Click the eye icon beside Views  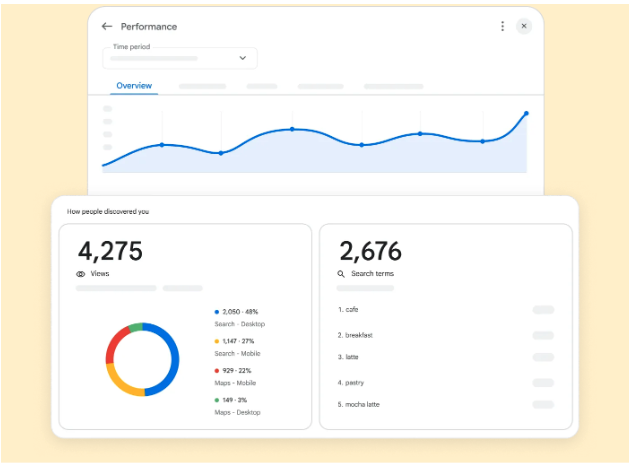(80, 274)
